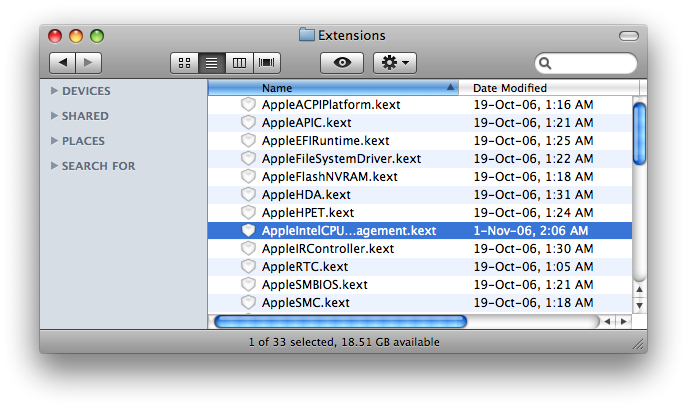Image resolution: width=687 pixels, height=408 pixels.
Task: Select the AppleHDA.kext file name
Action: [x=306, y=195]
